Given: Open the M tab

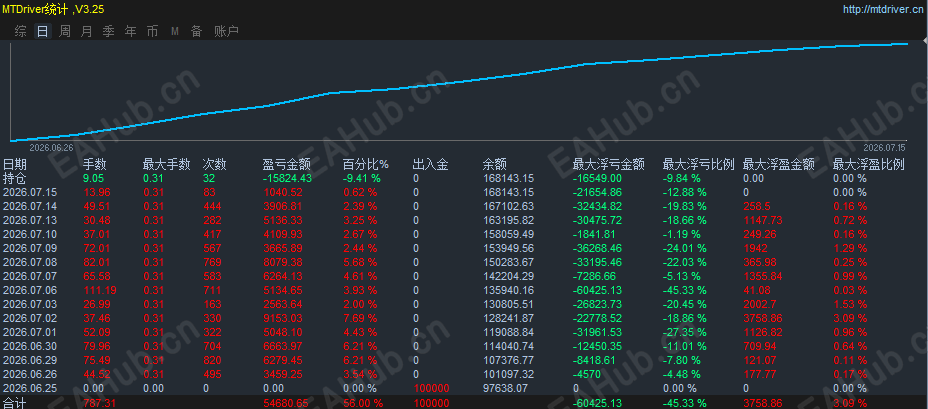Looking at the screenshot, I should (175, 31).
